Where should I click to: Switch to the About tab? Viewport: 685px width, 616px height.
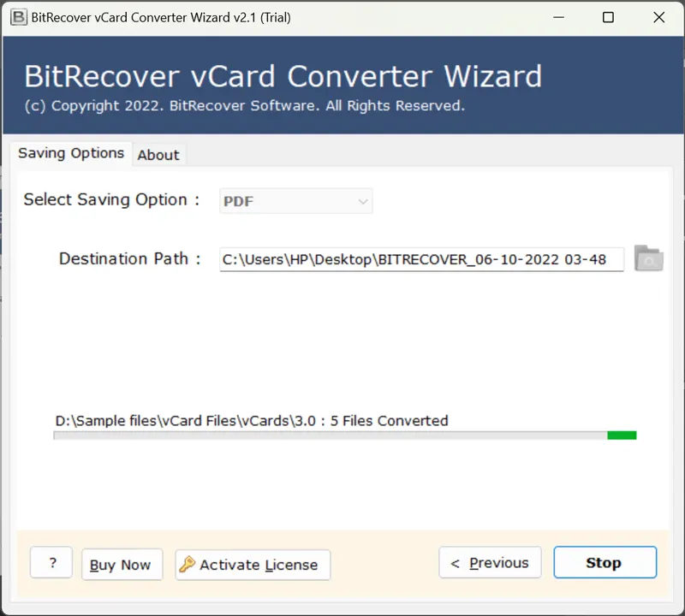(x=158, y=155)
